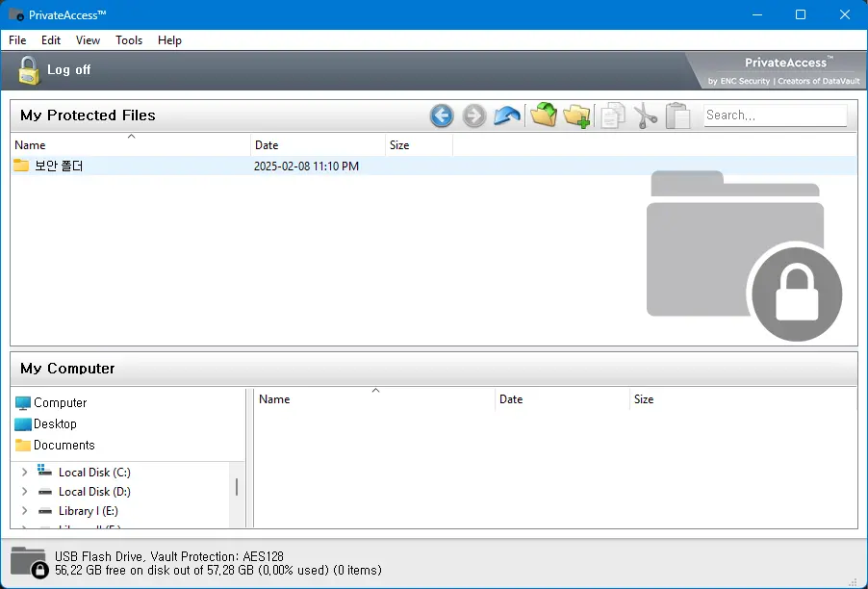Viewport: 868px width, 589px height.
Task: Select Local Disk (C:) label
Action: click(94, 473)
